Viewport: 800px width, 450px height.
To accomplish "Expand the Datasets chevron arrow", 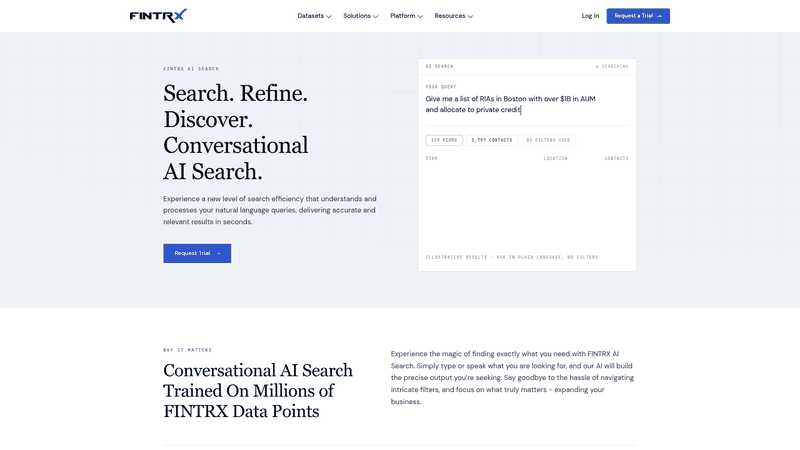I will (329, 16).
